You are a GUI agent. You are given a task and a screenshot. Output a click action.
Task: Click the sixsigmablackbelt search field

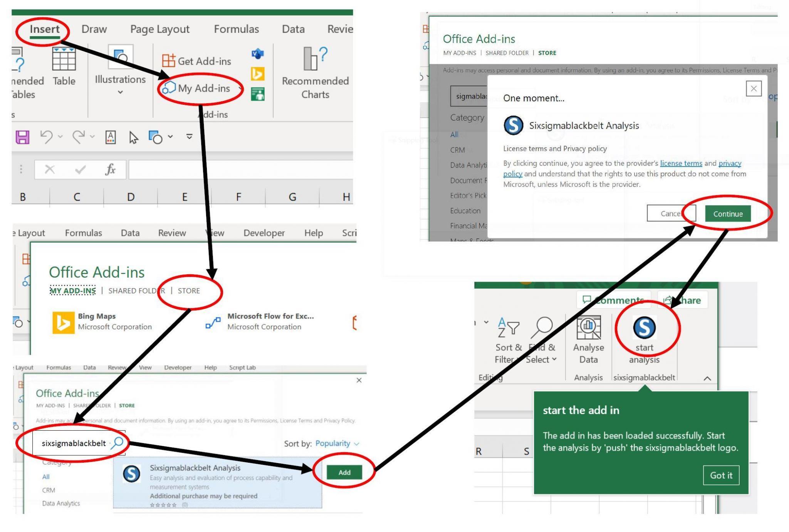(x=73, y=443)
